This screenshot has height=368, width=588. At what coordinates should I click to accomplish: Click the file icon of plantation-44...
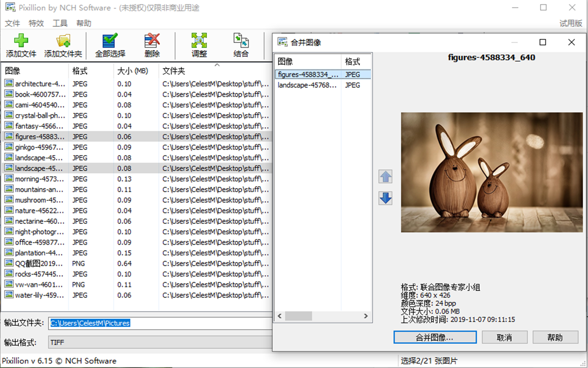coord(9,253)
